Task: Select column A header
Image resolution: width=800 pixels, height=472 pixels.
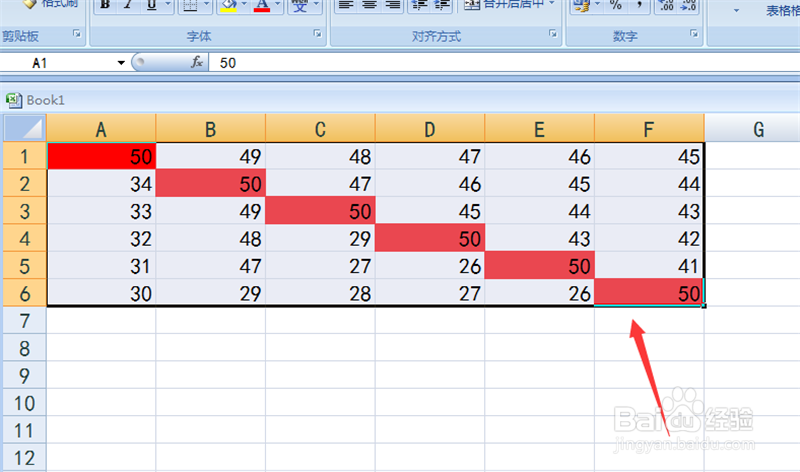Action: [101, 129]
